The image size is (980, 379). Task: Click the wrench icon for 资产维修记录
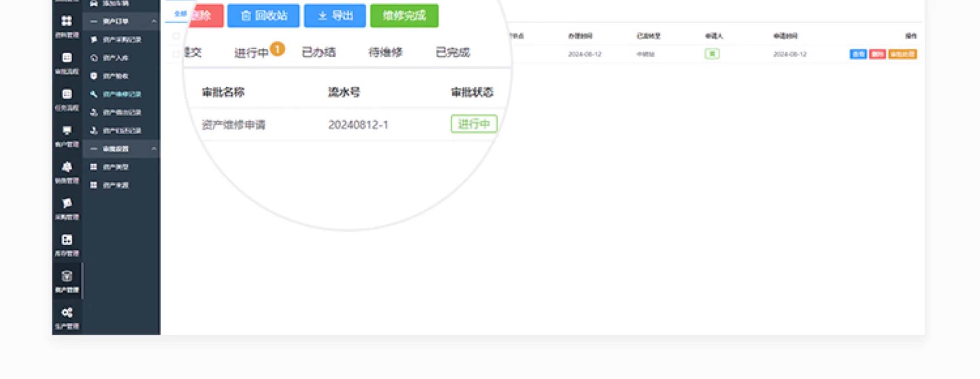(x=94, y=94)
